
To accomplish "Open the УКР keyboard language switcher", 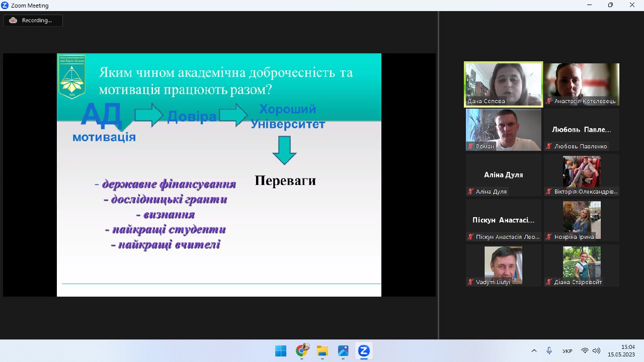I will tap(567, 351).
